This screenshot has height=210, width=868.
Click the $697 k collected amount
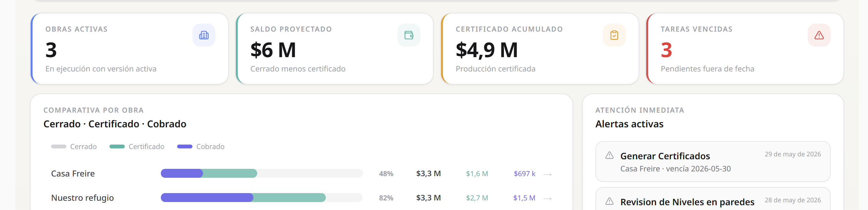tap(524, 174)
